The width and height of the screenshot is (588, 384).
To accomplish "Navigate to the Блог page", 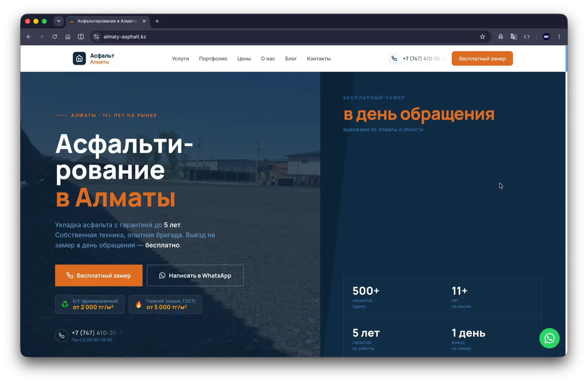I will click(291, 58).
